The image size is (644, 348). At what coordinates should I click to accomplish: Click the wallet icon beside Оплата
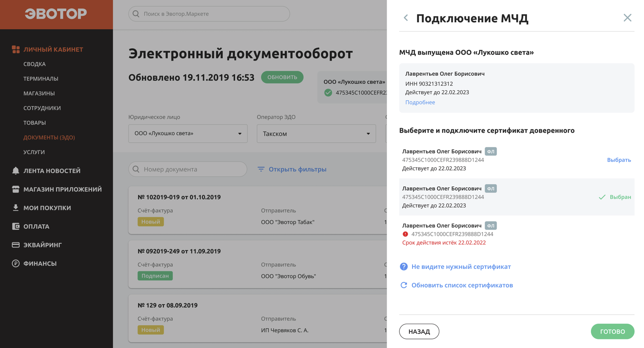point(16,226)
